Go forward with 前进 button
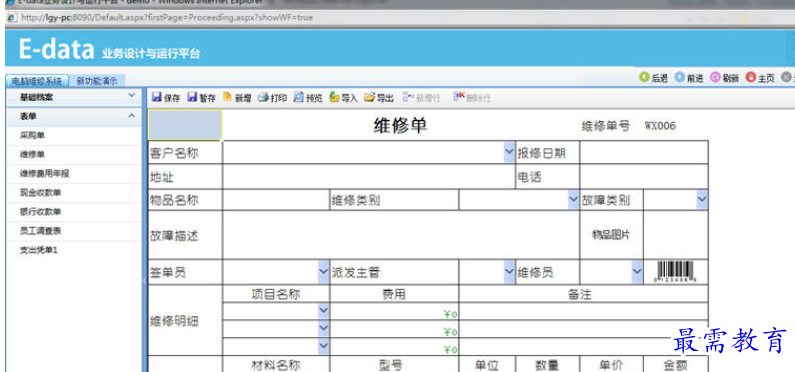Viewport: 795px width, 372px height. click(x=689, y=78)
